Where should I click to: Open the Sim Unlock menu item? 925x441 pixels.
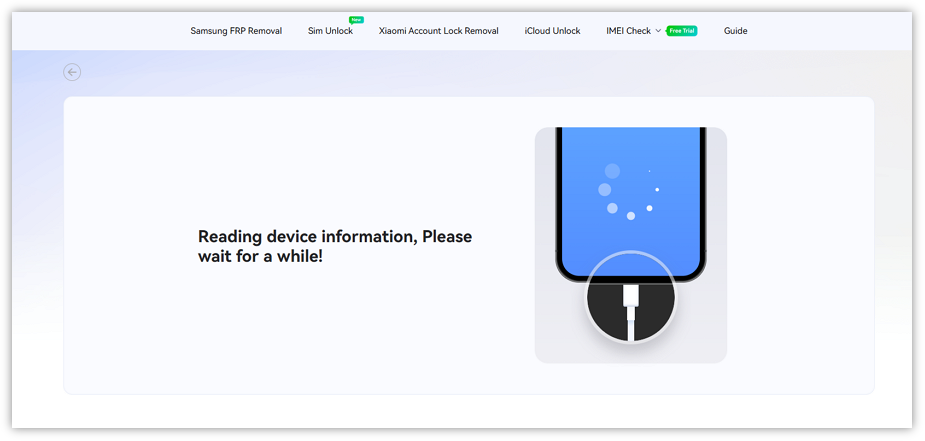[330, 31]
